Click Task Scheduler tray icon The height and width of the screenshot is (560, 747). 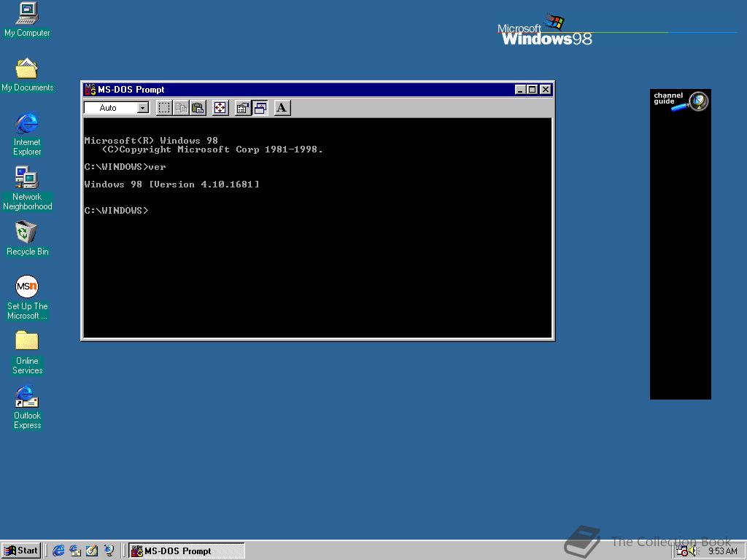[x=682, y=551]
